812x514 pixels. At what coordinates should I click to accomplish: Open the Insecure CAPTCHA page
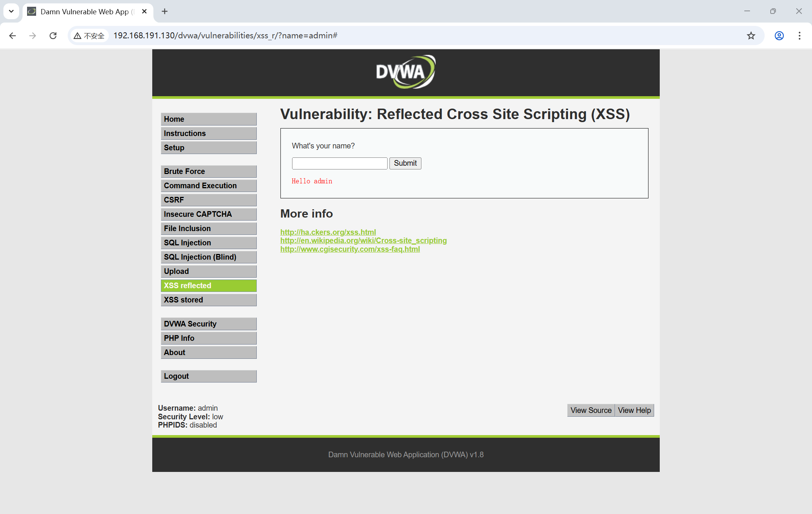[209, 214]
